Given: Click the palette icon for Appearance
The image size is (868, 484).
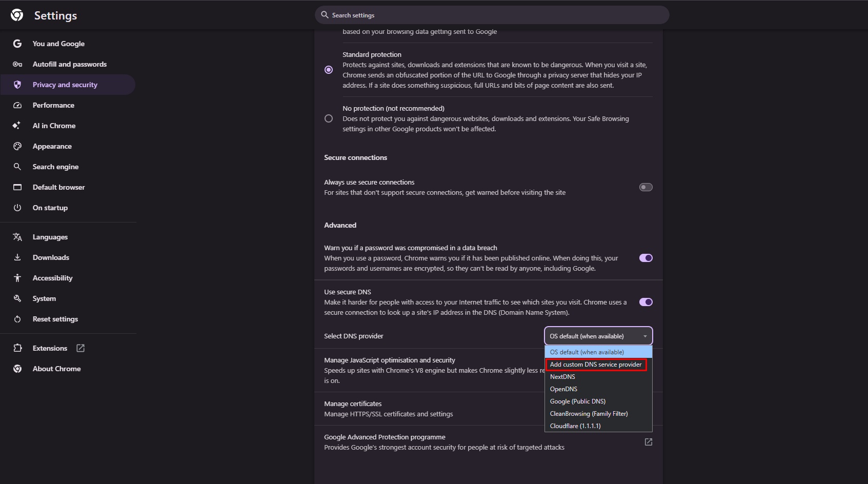Looking at the screenshot, I should coord(17,146).
